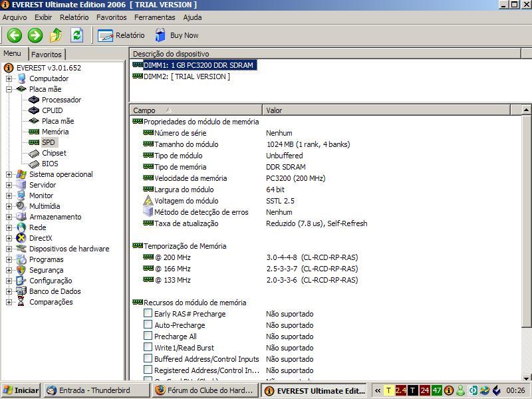This screenshot has height=399, width=532.
Task: Click the green user figure tray icon
Action: coord(460,390)
